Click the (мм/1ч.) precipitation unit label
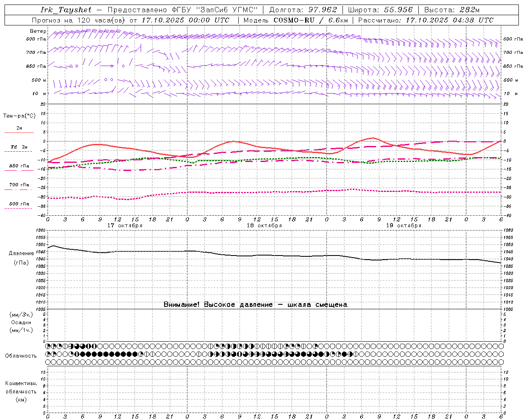This screenshot has height=420, width=525. (21, 330)
